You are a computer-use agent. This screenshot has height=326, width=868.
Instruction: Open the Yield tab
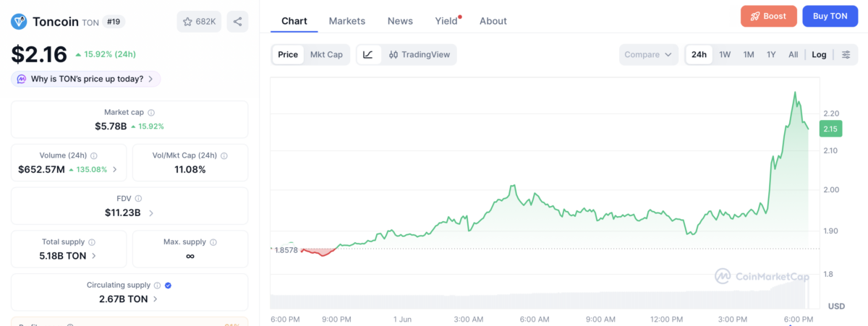pyautogui.click(x=447, y=21)
